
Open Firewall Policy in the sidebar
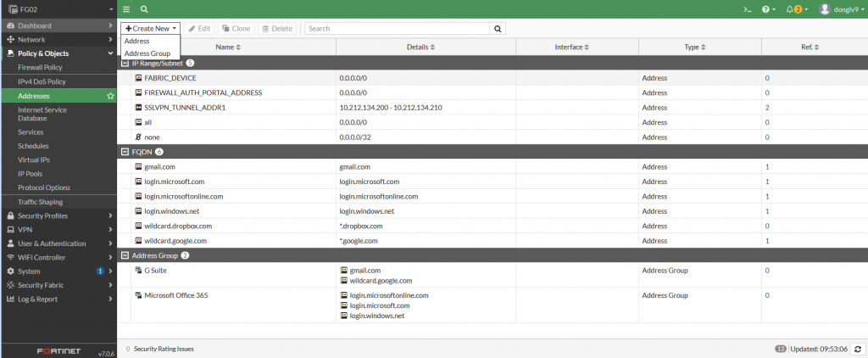[x=40, y=67]
